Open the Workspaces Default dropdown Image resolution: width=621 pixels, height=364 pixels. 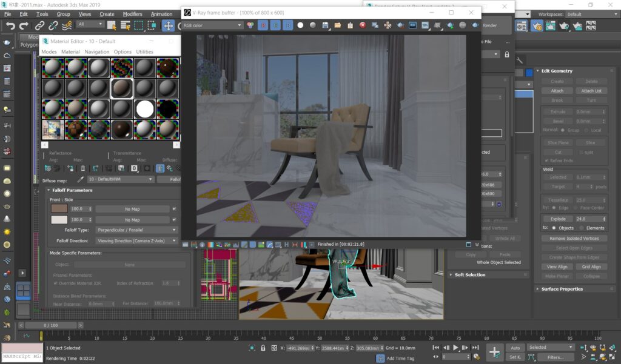tap(592, 15)
